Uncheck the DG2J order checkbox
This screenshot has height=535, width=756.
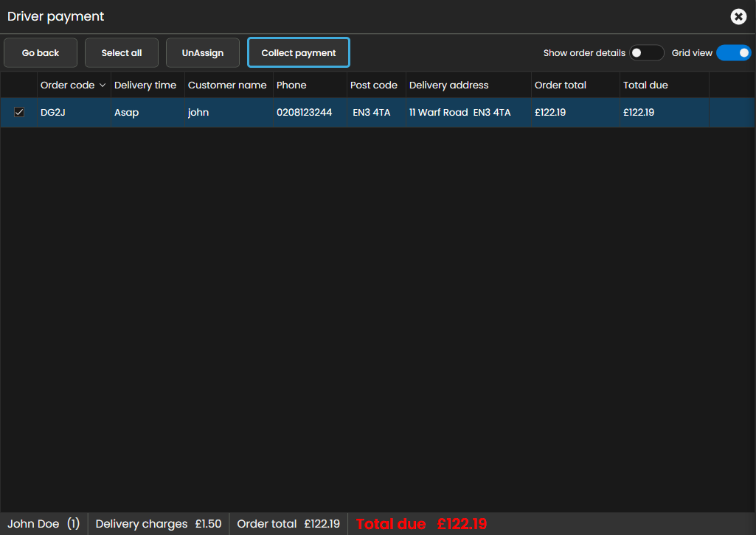click(19, 113)
